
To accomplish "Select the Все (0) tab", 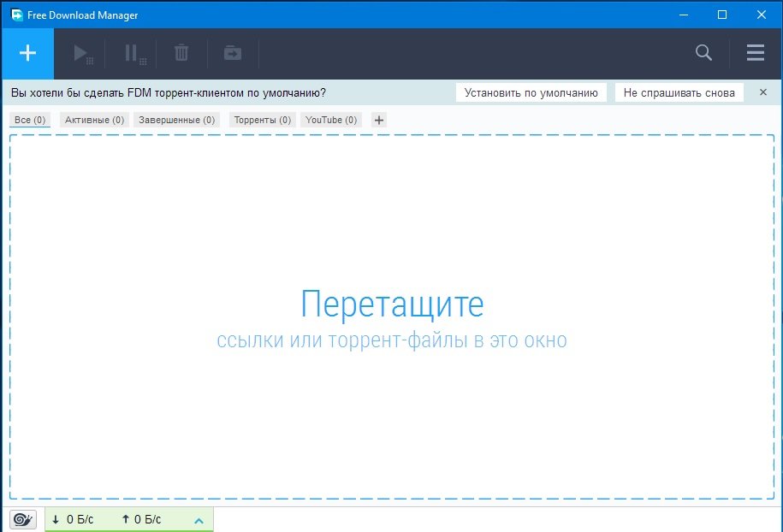I will pyautogui.click(x=30, y=120).
